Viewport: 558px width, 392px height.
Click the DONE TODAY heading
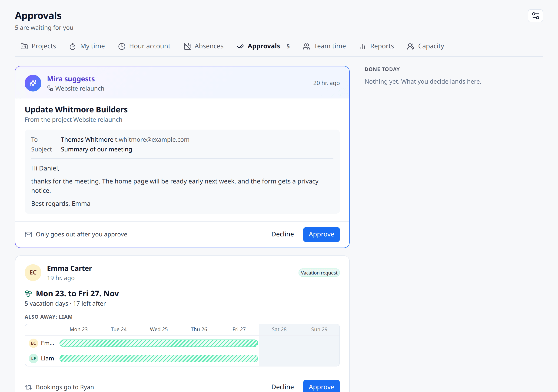pyautogui.click(x=382, y=69)
